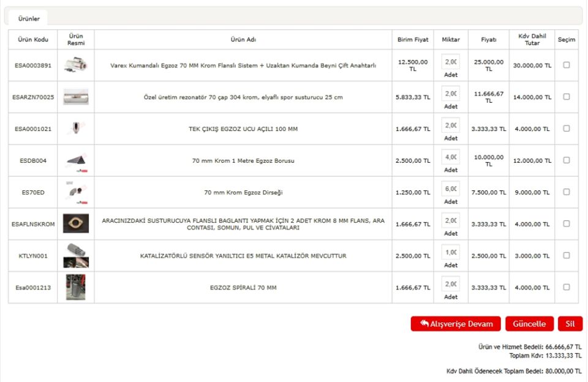Click product code ES70ED
Viewport: 588px width, 382px height.
pyautogui.click(x=33, y=192)
